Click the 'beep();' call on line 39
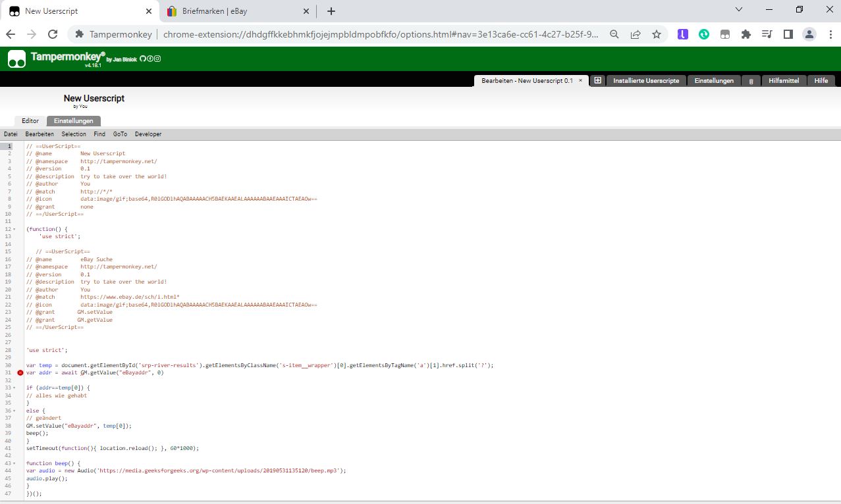841x504 pixels. point(38,433)
